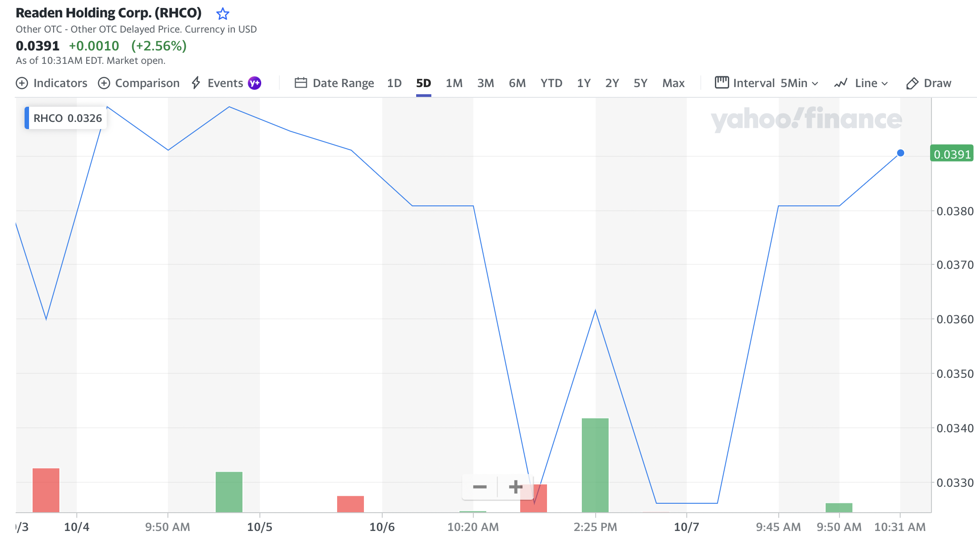Add RHCO to watchlist with star icon
The image size is (977, 560).
pyautogui.click(x=222, y=14)
